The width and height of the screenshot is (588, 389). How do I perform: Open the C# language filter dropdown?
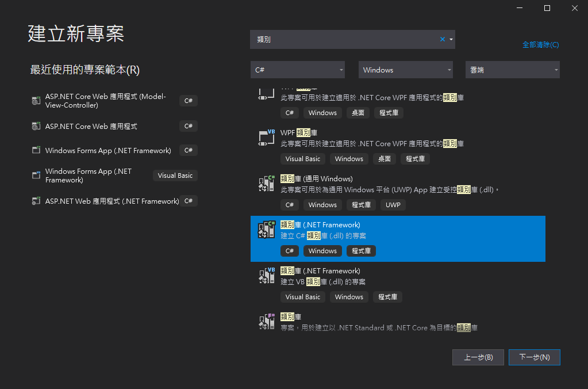298,70
